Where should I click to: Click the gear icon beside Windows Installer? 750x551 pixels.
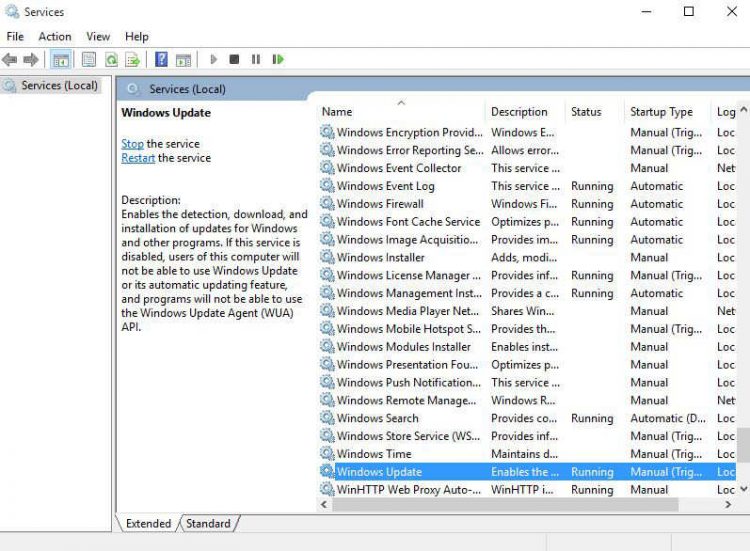(x=327, y=257)
